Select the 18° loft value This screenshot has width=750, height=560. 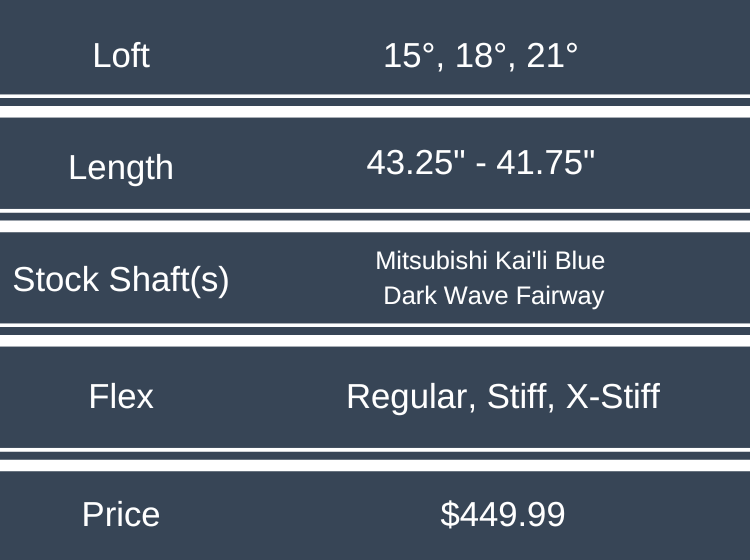click(x=476, y=55)
